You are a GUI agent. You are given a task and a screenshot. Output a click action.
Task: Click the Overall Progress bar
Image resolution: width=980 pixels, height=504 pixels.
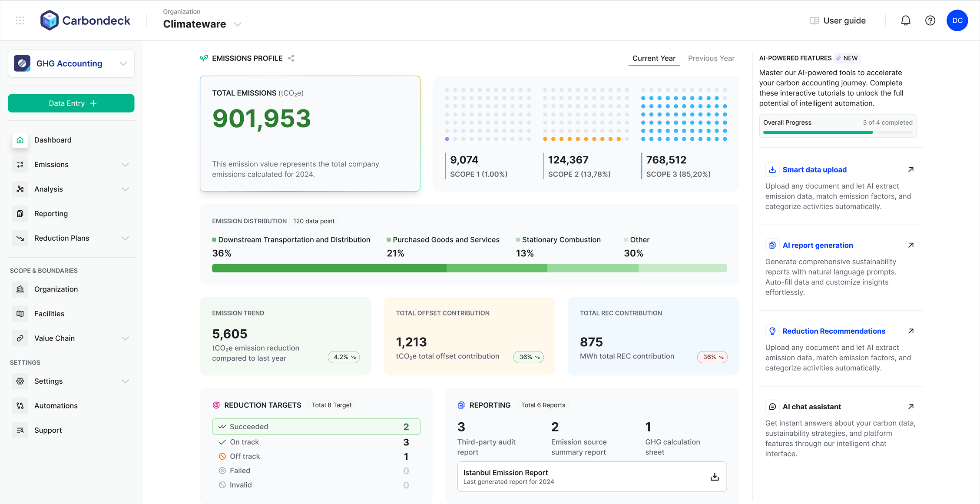click(x=838, y=132)
